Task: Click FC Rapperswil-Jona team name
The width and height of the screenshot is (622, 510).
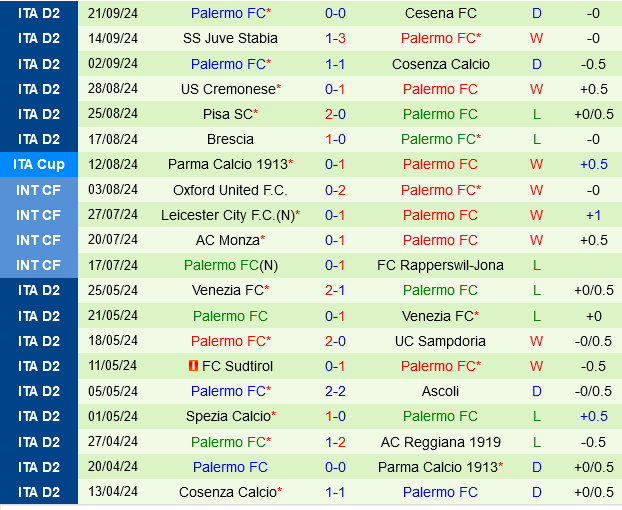Action: pyautogui.click(x=440, y=265)
